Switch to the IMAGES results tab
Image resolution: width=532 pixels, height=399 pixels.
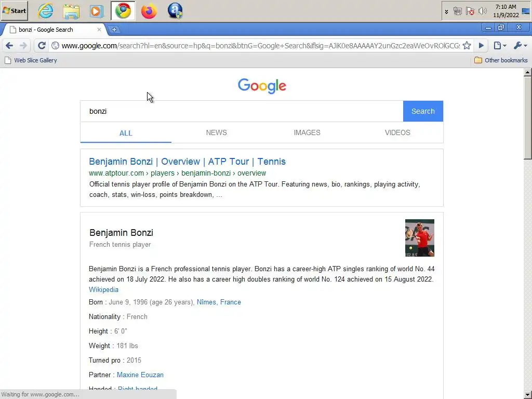click(x=307, y=132)
